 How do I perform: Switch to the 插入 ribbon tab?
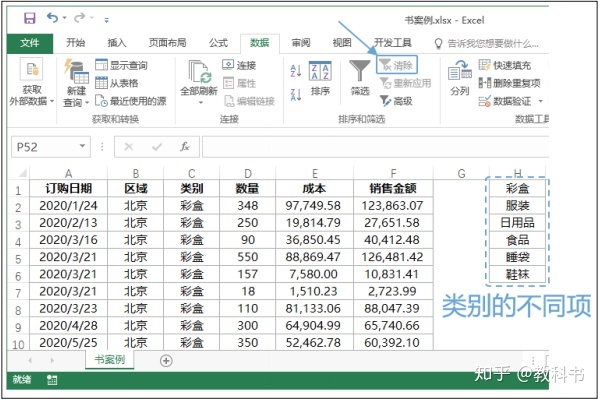click(117, 42)
